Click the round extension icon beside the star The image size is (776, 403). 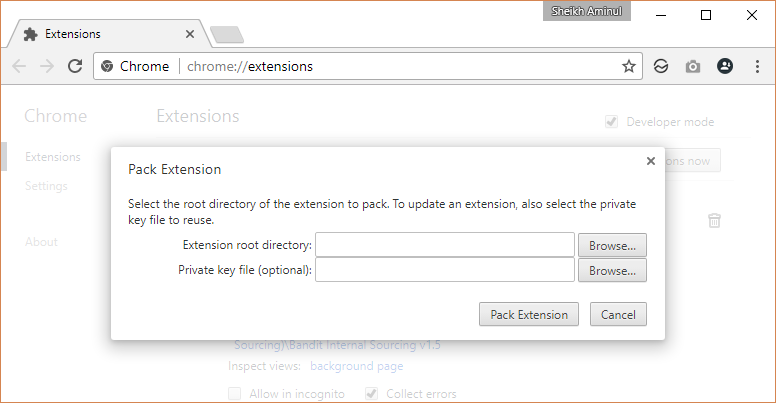[660, 66]
